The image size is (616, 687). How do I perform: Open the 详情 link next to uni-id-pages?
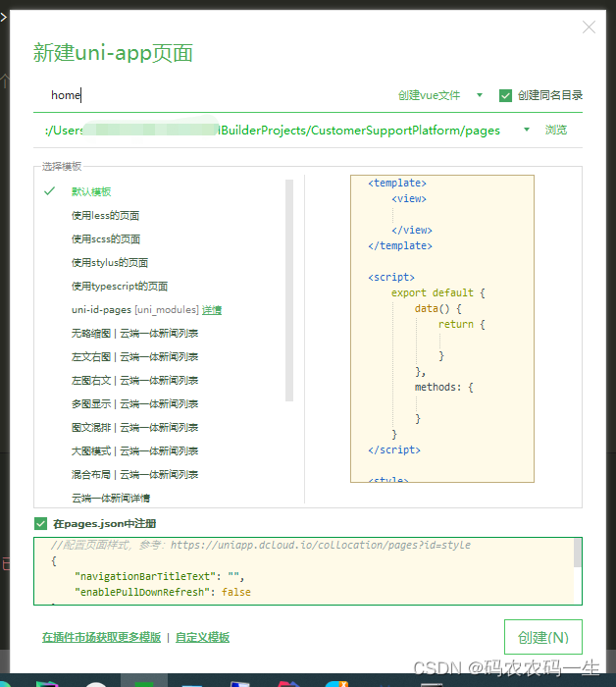(x=212, y=310)
